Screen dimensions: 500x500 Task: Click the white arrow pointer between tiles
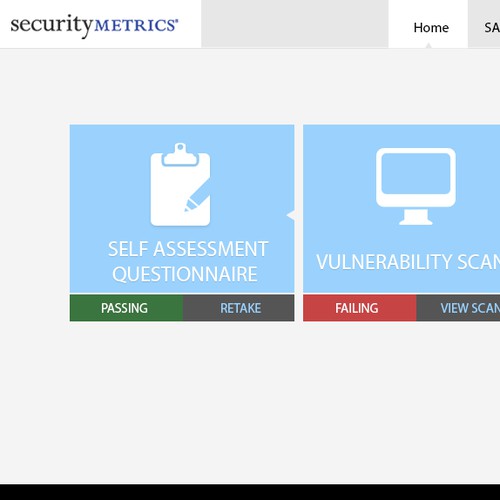pos(291,215)
